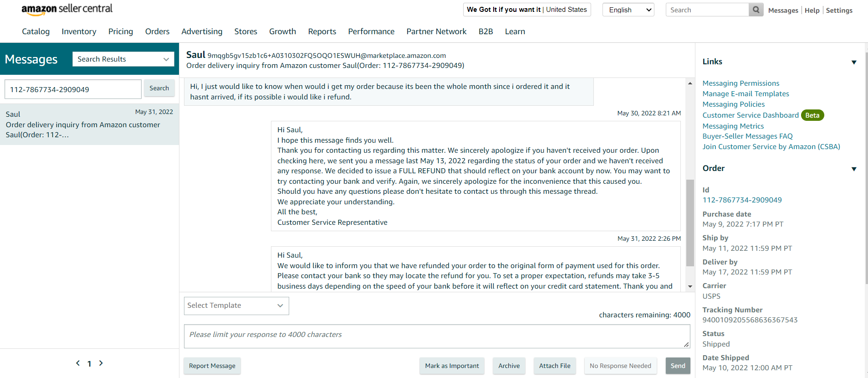This screenshot has height=378, width=868.
Task: Click the page number 1 in pagination
Action: (89, 363)
